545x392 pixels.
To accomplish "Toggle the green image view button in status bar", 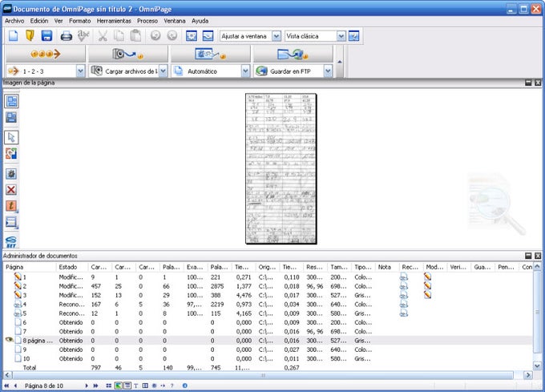I will point(118,386).
